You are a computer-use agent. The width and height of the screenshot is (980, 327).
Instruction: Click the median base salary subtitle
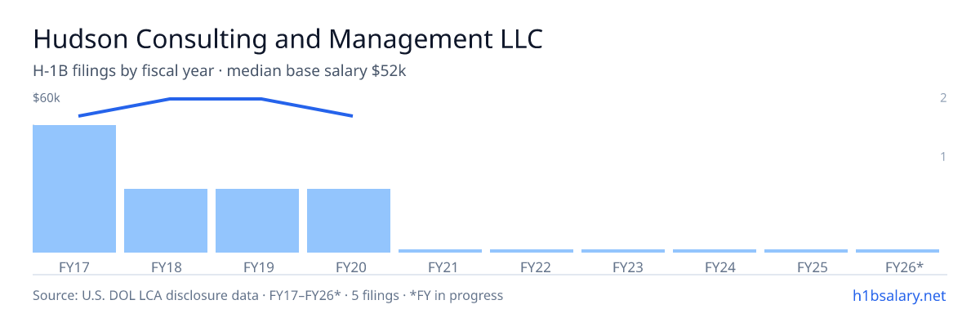316,71
